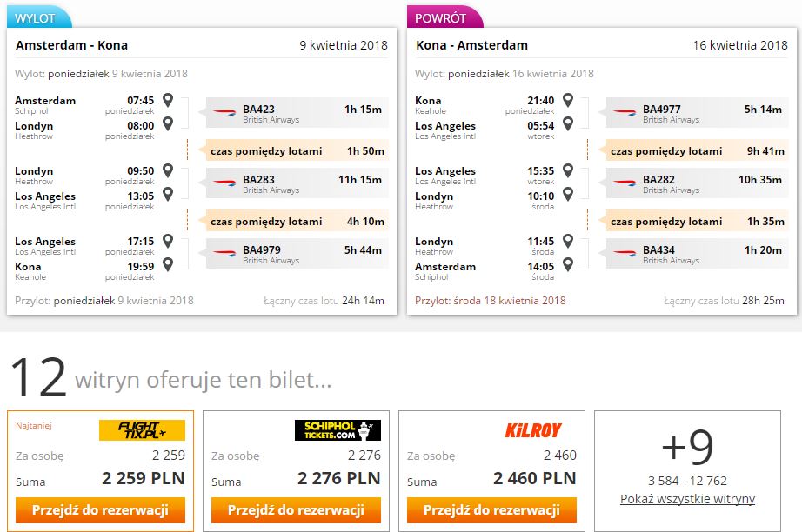Go to reservation on Kilroy offer
Viewport: 802px width, 532px height.
point(491,510)
